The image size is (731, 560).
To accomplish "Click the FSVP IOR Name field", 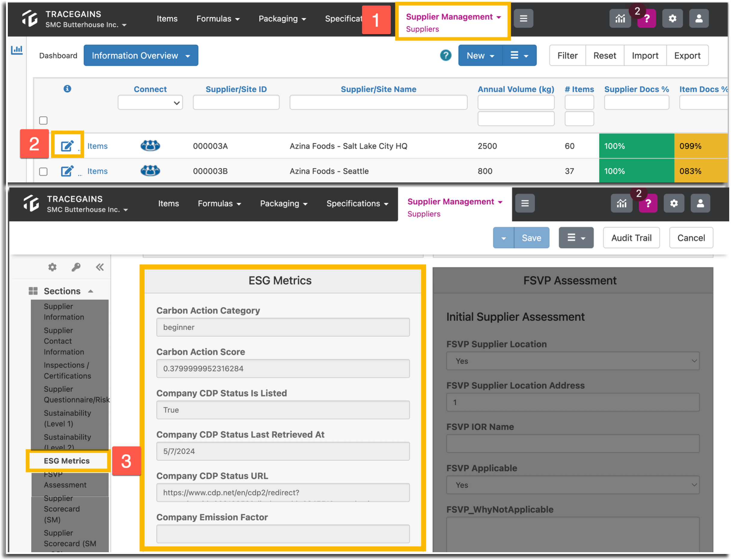I will coord(573,444).
